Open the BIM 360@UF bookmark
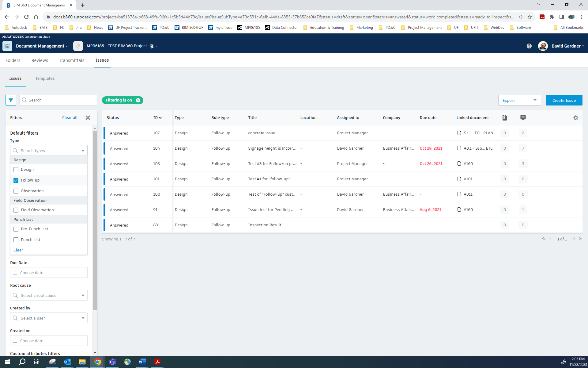 pos(189,28)
